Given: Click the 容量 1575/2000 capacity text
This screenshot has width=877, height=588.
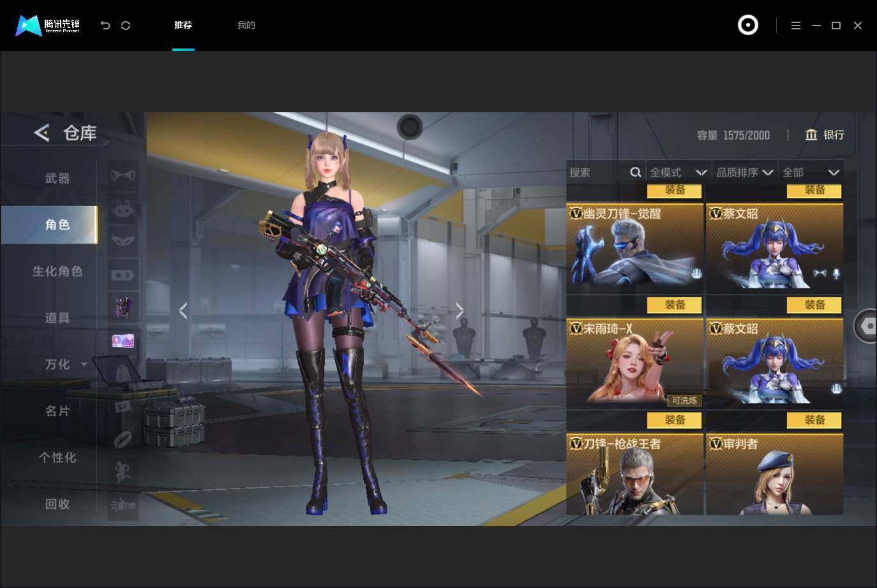Looking at the screenshot, I should (x=733, y=135).
